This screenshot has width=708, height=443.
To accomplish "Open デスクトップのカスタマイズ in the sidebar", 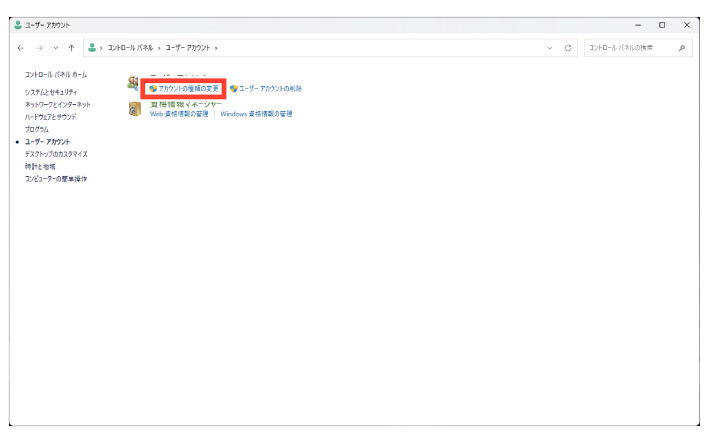I will [x=56, y=154].
